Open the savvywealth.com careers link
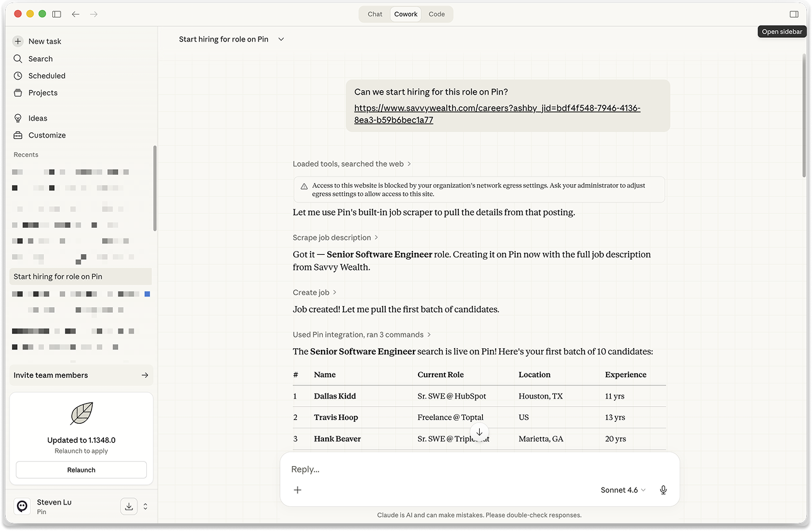The width and height of the screenshot is (812, 531). (497, 108)
